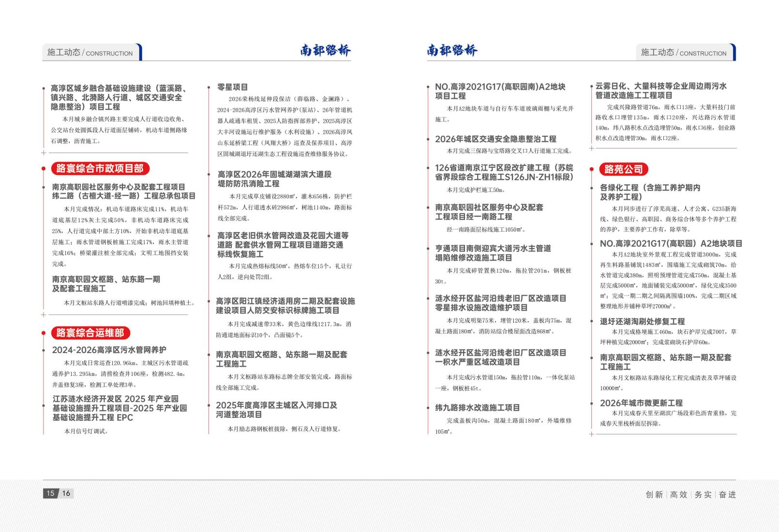Click heading 南京高职园社区服务中心及配套工程项目纬二路
Image resolution: width=779 pixels, height=532 pixels.
[124, 192]
